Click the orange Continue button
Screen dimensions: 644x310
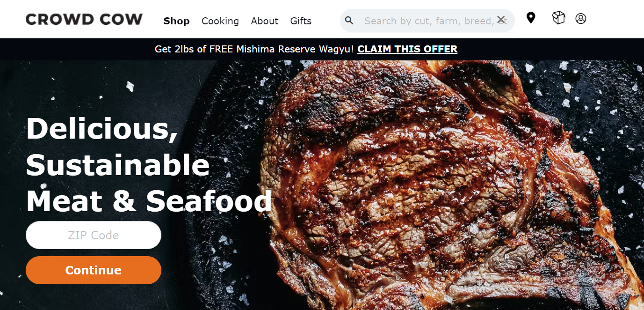click(x=94, y=270)
